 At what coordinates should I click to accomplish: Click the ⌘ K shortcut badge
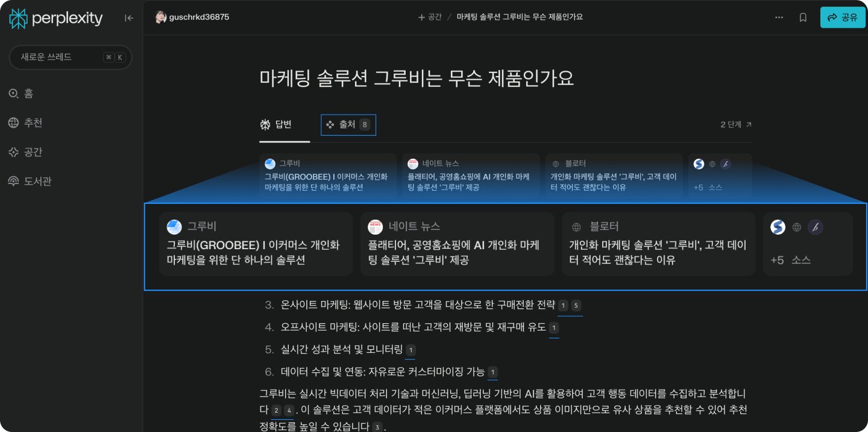[x=114, y=57]
